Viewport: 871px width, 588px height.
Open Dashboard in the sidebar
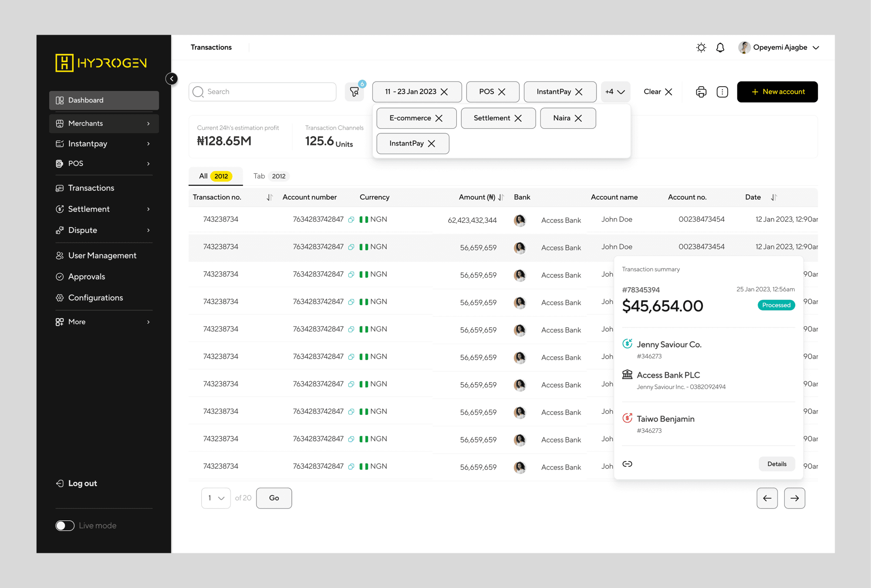(104, 101)
